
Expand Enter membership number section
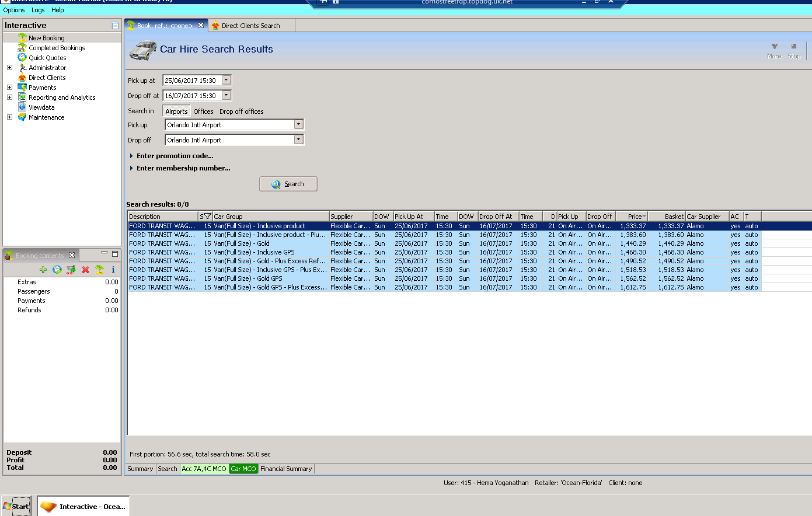coord(131,168)
